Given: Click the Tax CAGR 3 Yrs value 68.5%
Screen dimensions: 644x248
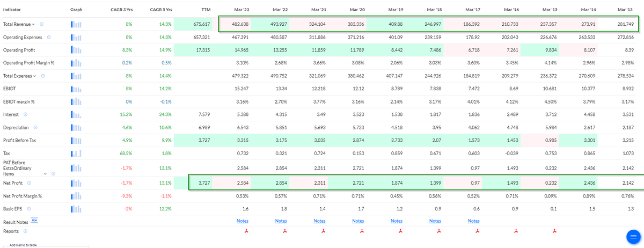Looking at the screenshot, I should click(x=126, y=153).
